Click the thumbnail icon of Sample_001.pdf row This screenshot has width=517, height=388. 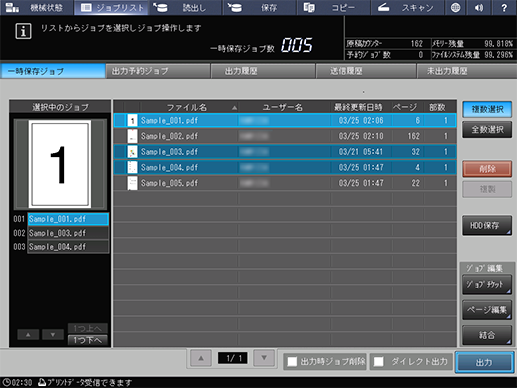pyautogui.click(x=132, y=120)
